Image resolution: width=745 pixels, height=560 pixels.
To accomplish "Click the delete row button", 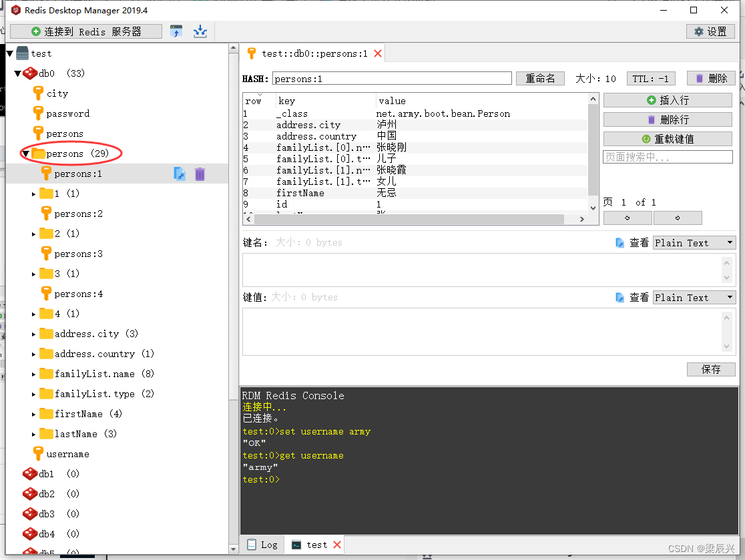I will tap(668, 119).
